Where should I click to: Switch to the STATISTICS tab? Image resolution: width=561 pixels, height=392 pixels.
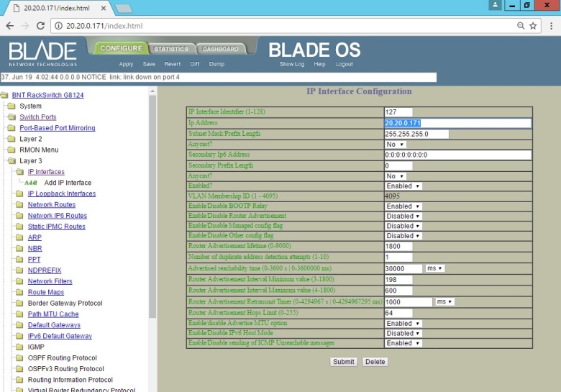click(x=170, y=49)
